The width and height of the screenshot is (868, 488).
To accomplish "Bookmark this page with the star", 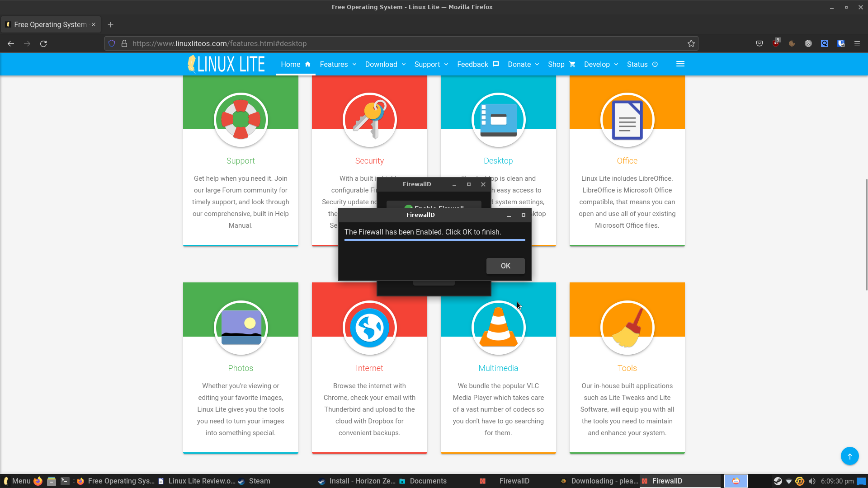I will click(x=691, y=44).
